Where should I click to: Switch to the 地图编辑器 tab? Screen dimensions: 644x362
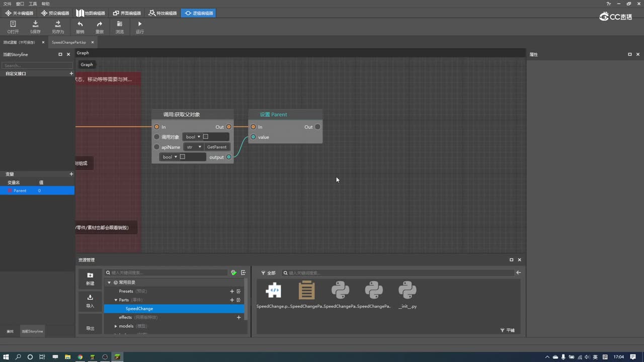[91, 13]
